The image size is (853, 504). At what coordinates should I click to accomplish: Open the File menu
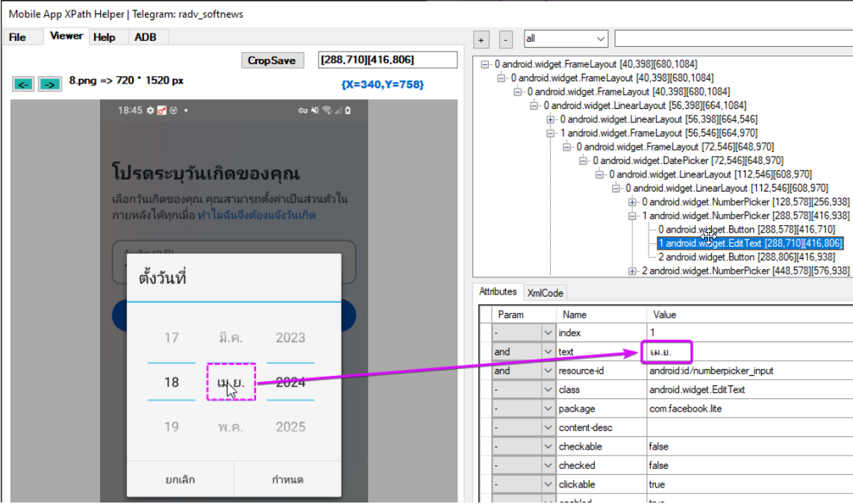[x=17, y=37]
